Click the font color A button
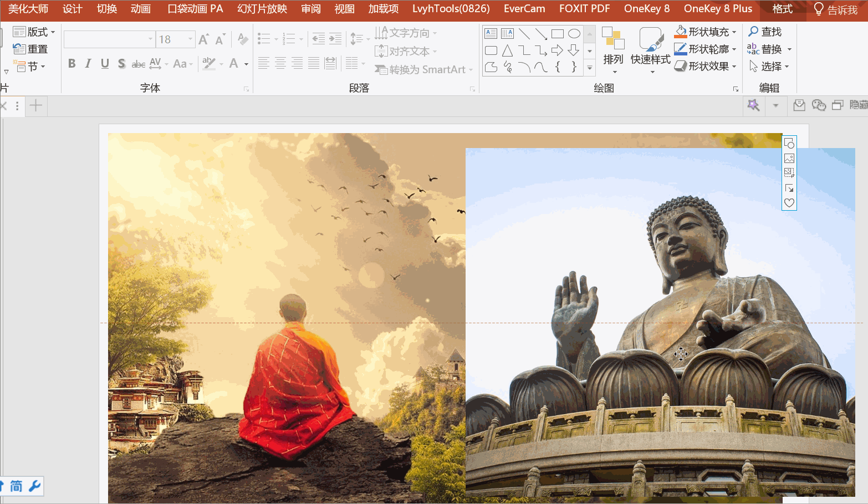 (x=234, y=64)
